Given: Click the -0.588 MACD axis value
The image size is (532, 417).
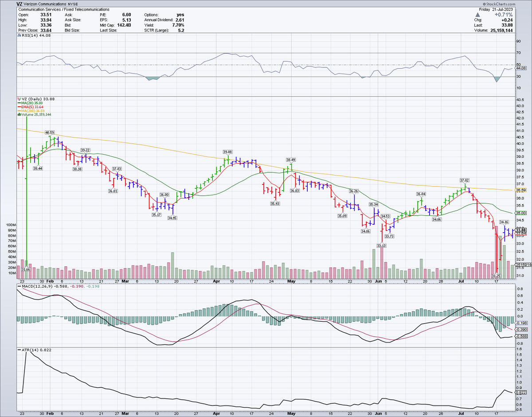Looking at the screenshot, I should tap(521, 336).
